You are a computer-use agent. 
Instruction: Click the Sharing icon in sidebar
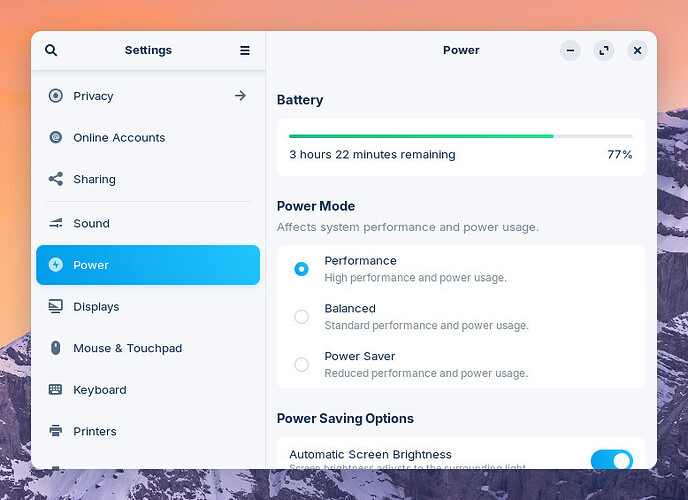pos(56,179)
